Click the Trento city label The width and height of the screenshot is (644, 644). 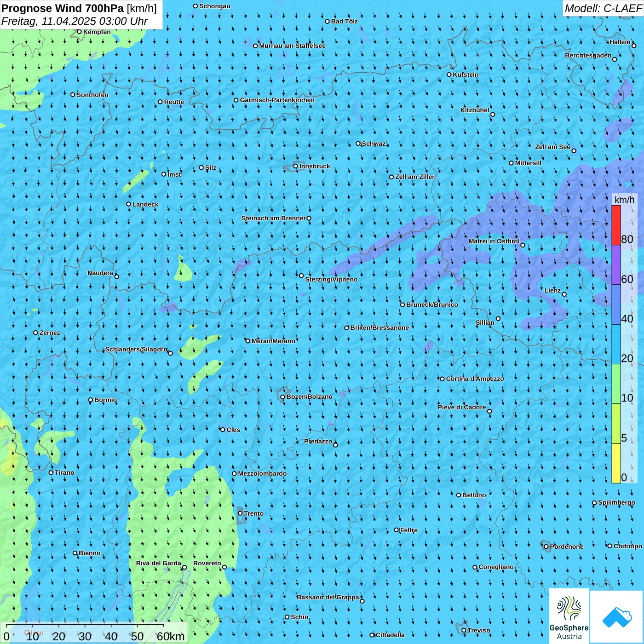[254, 513]
